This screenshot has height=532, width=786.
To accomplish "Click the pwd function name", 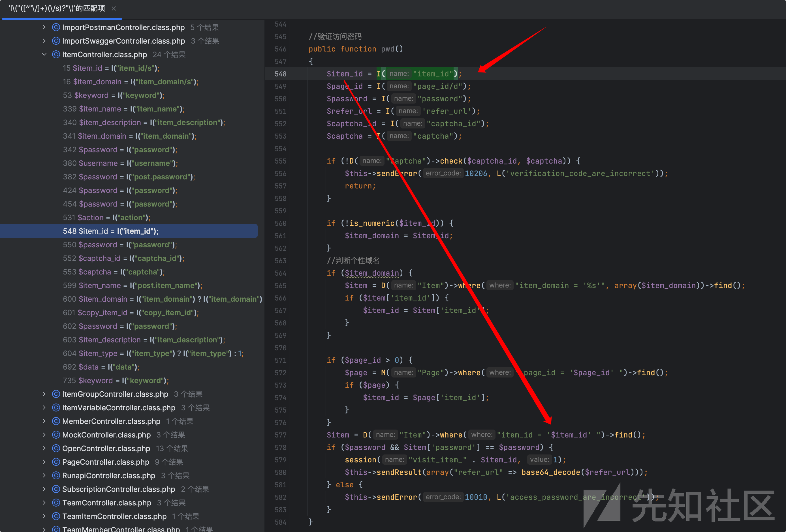I will pos(388,49).
